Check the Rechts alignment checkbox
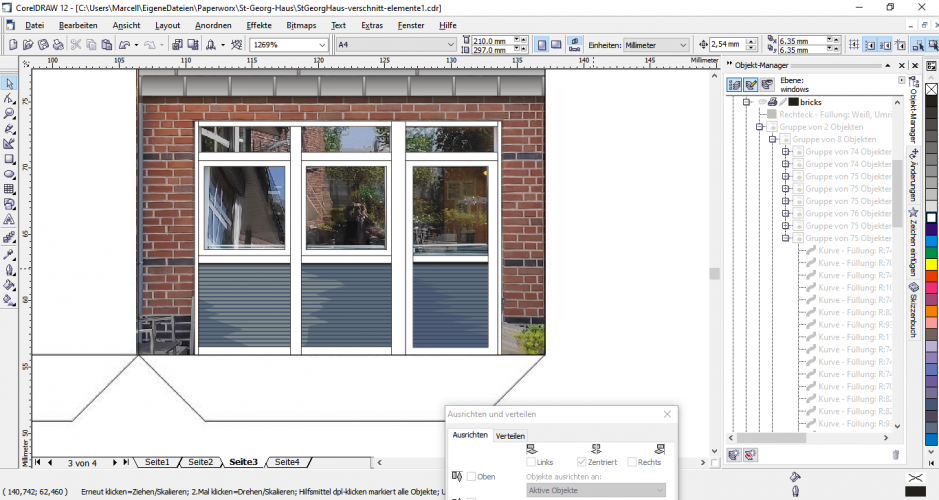Screen dimensions: 939x500 pos(632,462)
